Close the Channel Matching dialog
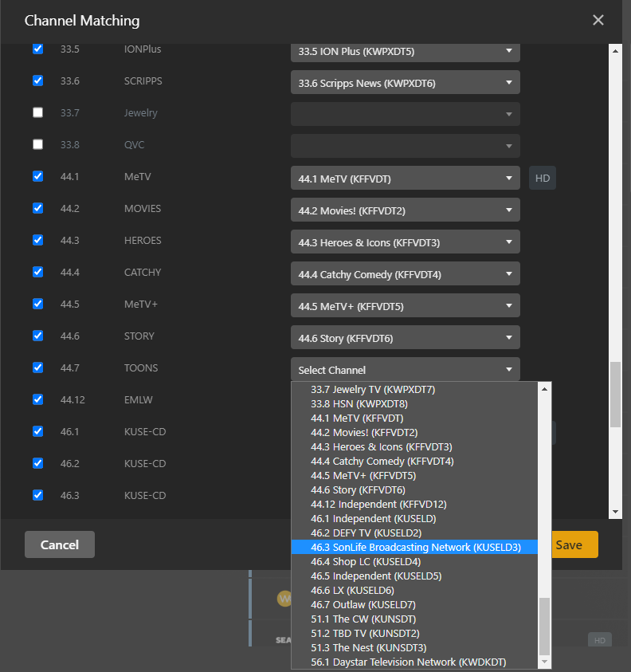Screen dimensions: 631x672 pos(598,20)
